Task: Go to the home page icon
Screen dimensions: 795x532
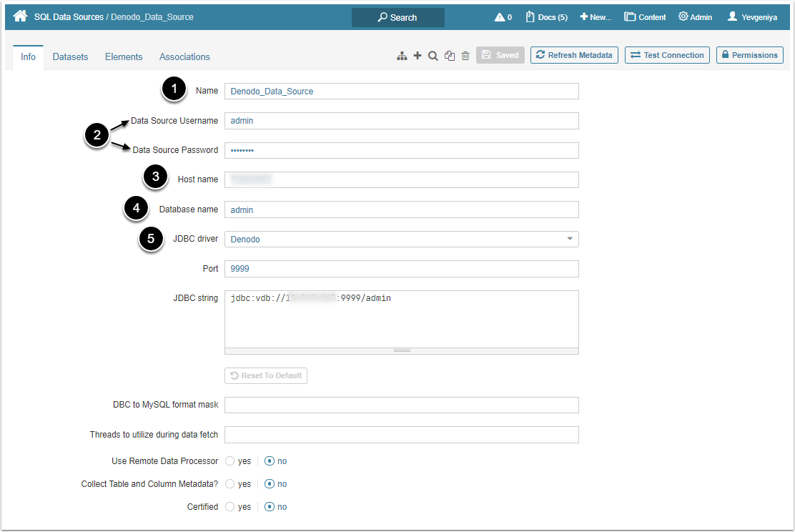Action: tap(20, 16)
